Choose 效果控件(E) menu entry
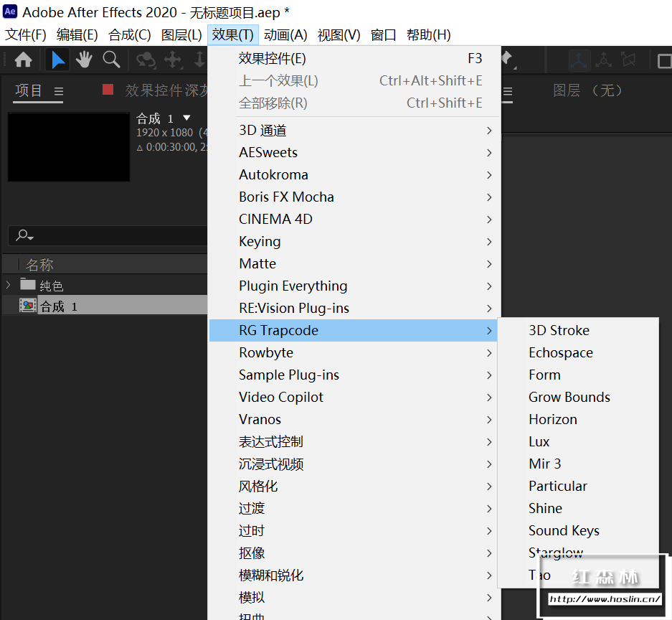This screenshot has width=672, height=620. coord(354,58)
